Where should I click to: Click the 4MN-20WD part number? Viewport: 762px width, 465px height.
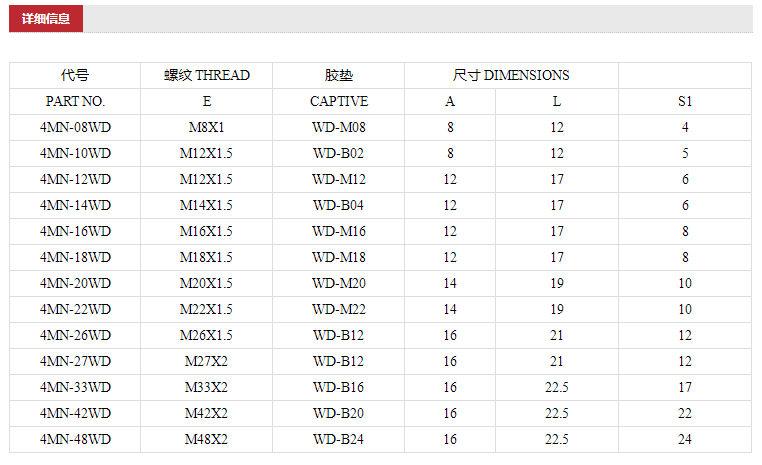point(75,283)
